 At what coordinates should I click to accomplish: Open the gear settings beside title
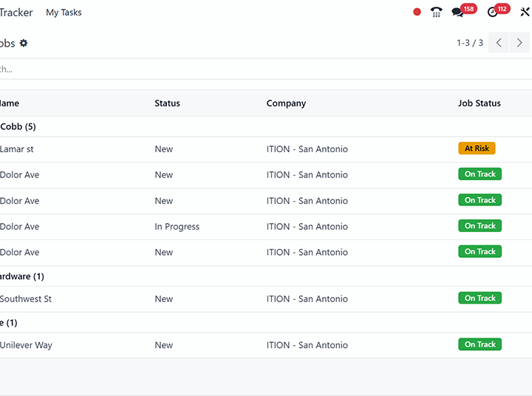[24, 43]
